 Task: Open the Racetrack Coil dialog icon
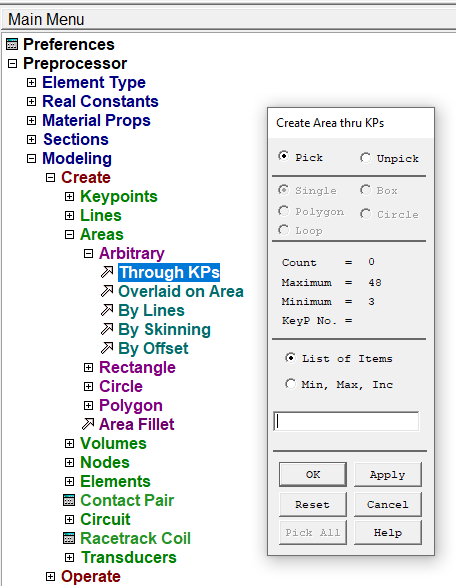(x=69, y=538)
